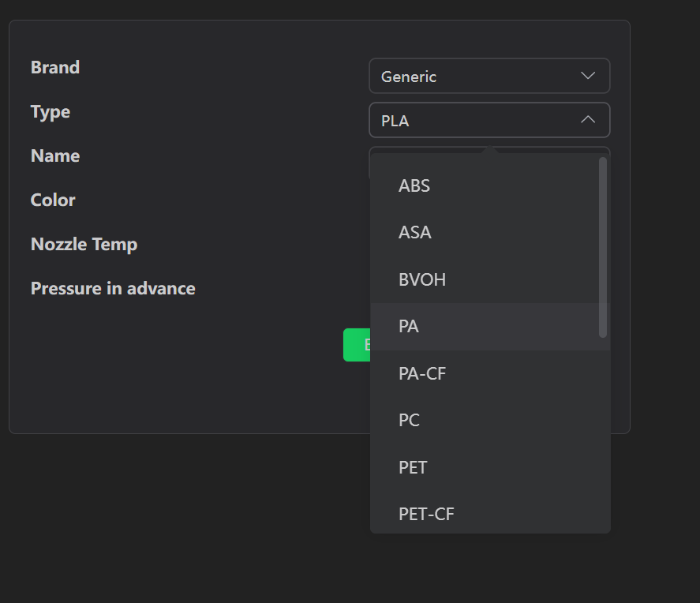700x603 pixels.
Task: Click the Nozzle Temp label
Action: pos(84,244)
